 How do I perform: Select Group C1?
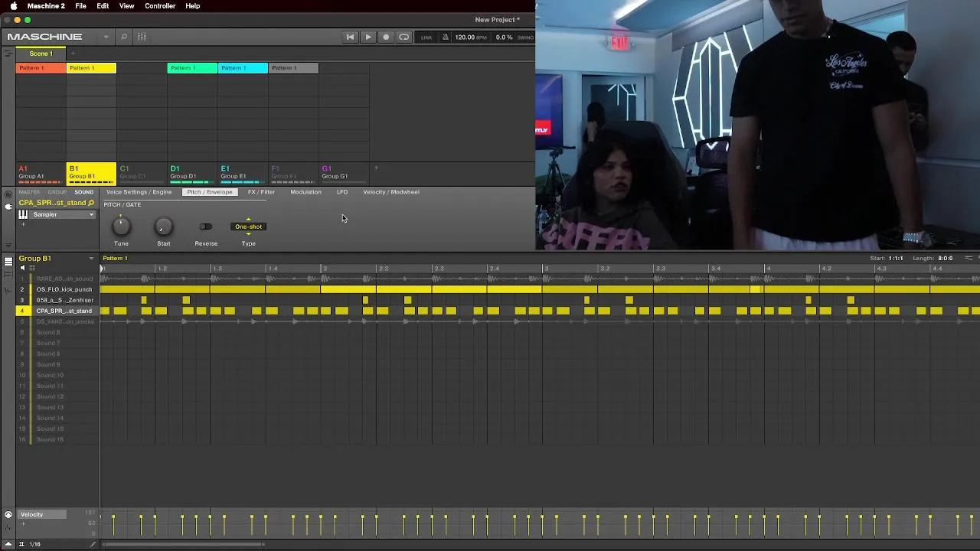pos(142,173)
